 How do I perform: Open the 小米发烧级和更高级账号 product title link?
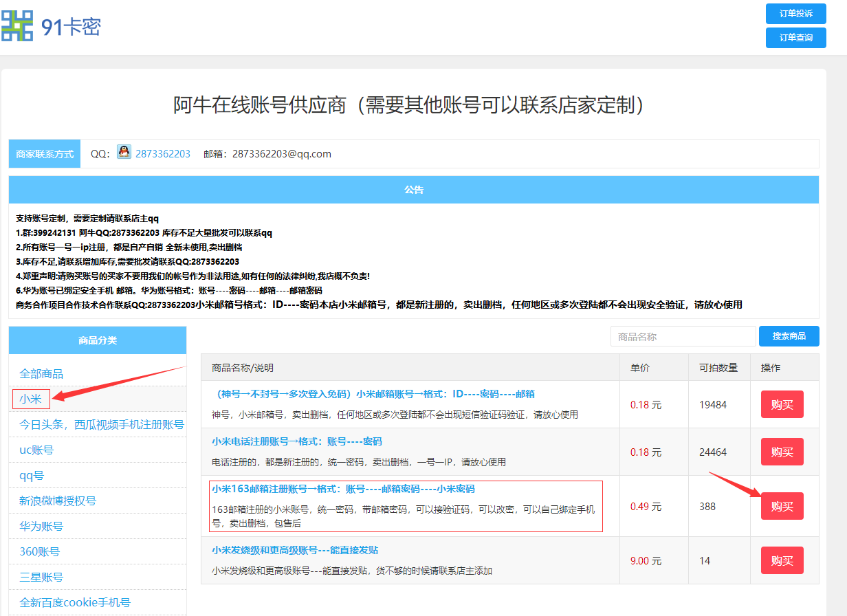[x=295, y=550]
